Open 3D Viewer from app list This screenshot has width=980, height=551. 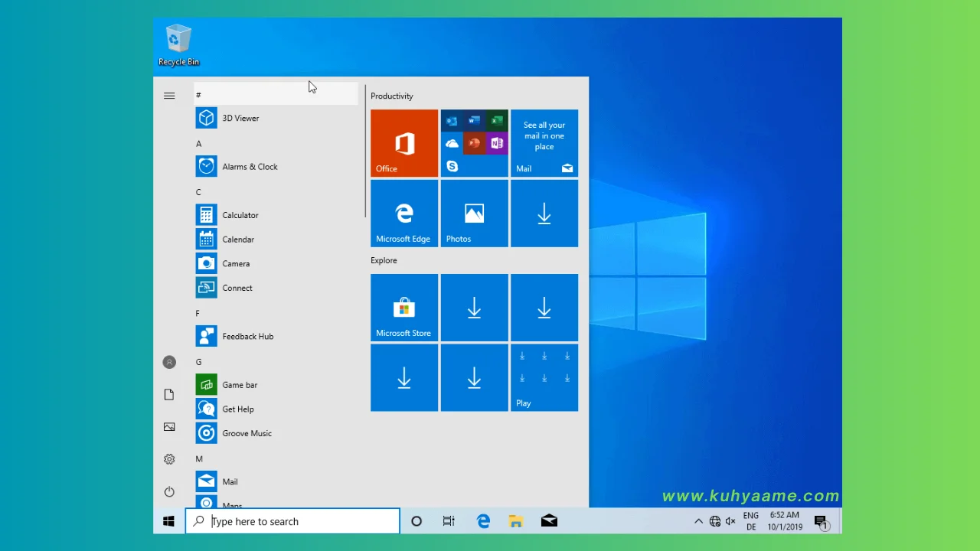coord(276,118)
